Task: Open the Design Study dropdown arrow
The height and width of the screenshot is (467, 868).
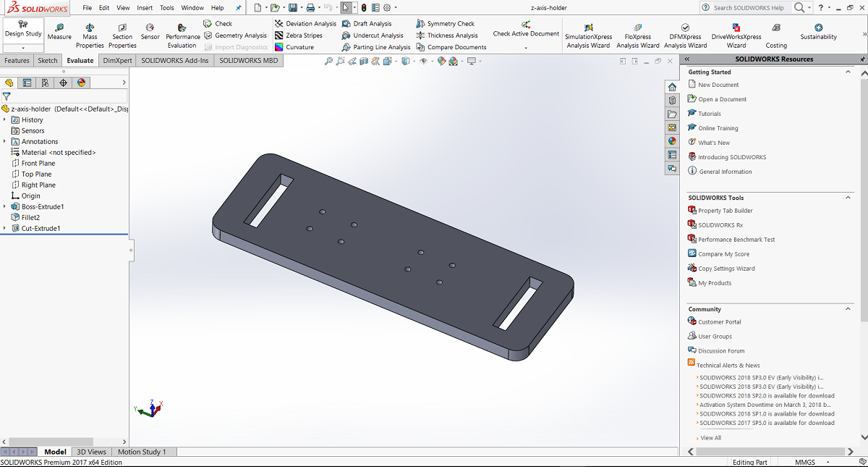Action: [x=23, y=48]
